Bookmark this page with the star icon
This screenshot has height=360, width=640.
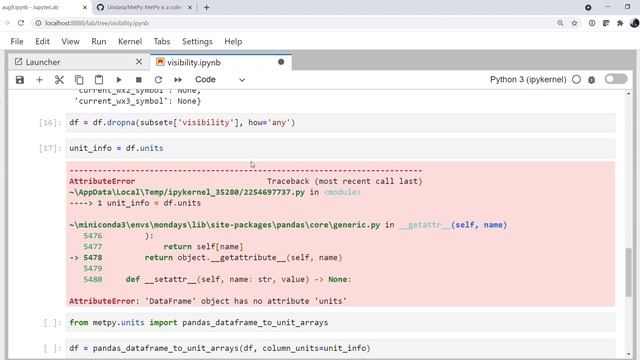(x=574, y=23)
